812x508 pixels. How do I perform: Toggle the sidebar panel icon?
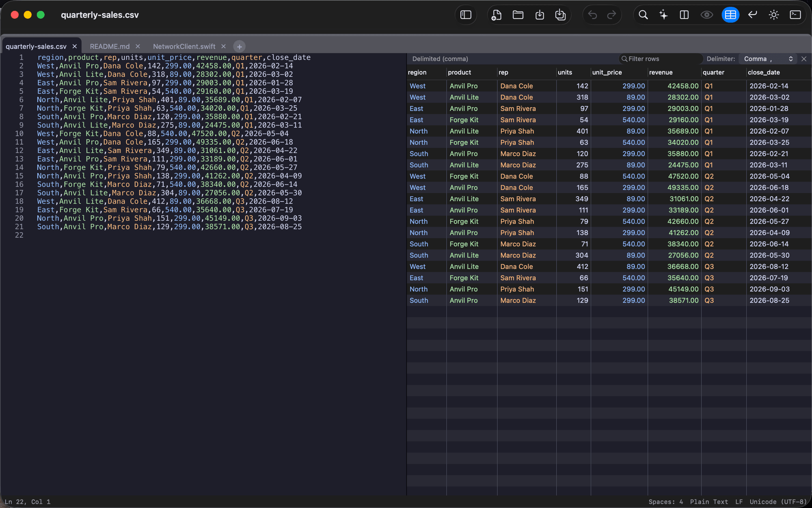[x=466, y=15]
